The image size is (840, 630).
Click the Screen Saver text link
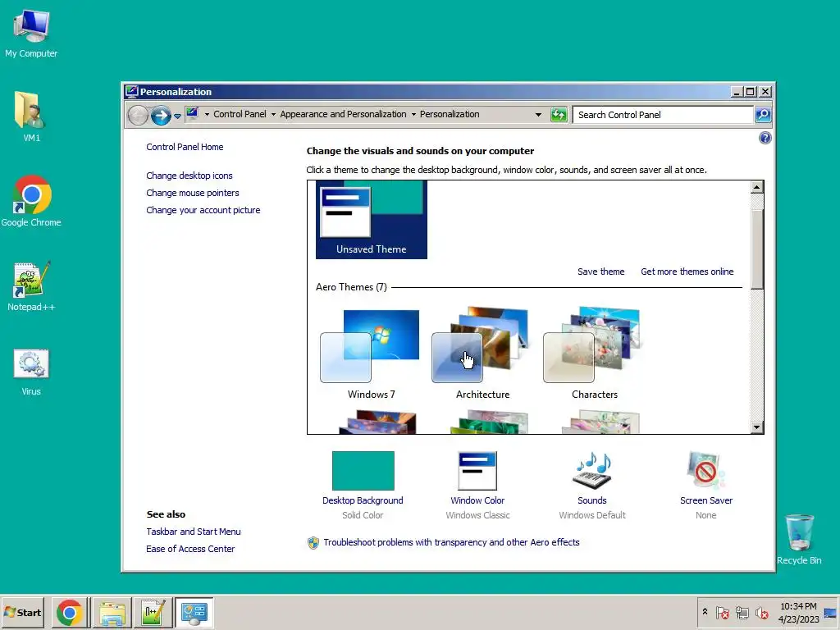(x=706, y=500)
